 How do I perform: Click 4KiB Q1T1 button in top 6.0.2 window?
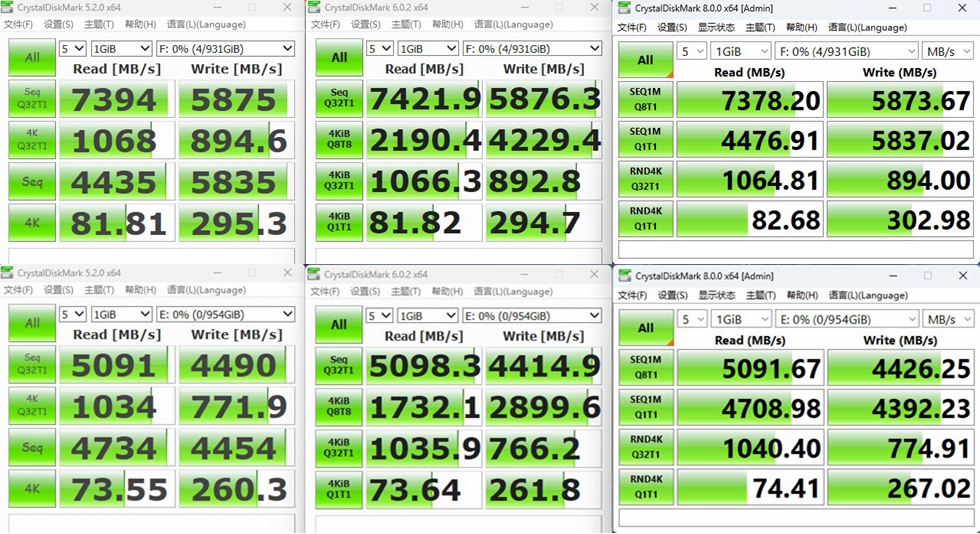pos(339,222)
